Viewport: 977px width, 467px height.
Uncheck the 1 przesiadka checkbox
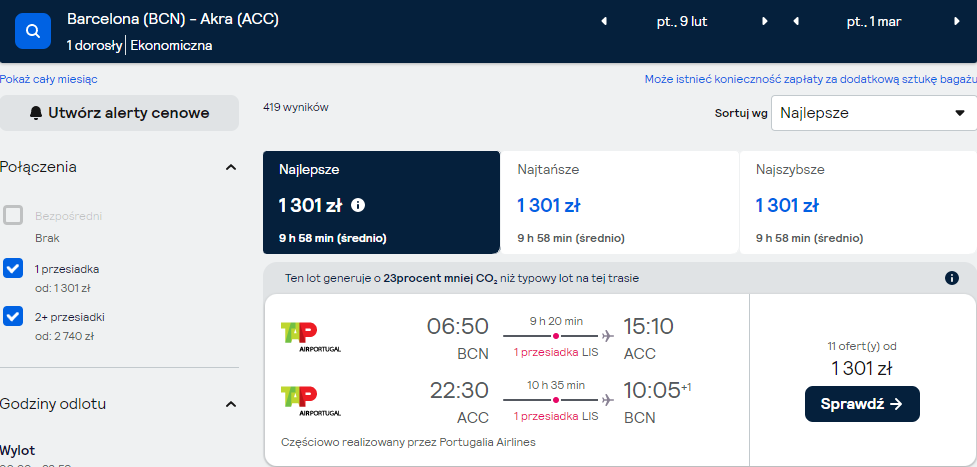pos(13,268)
